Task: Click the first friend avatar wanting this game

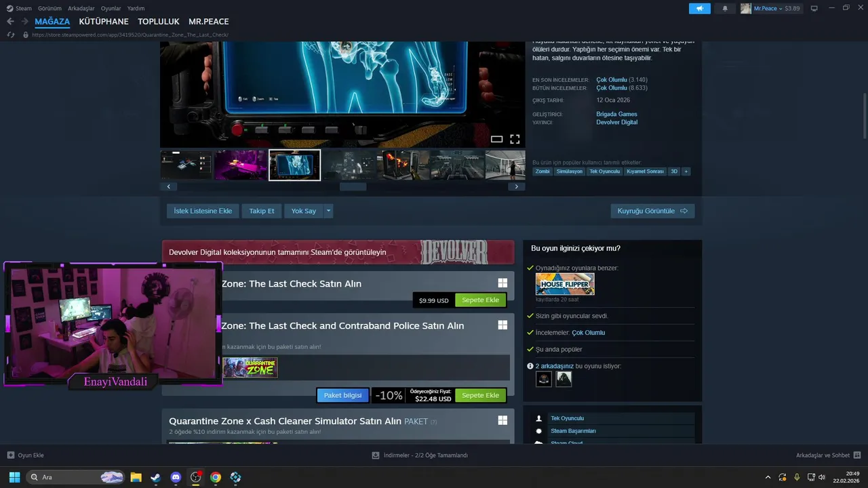Action: click(544, 379)
